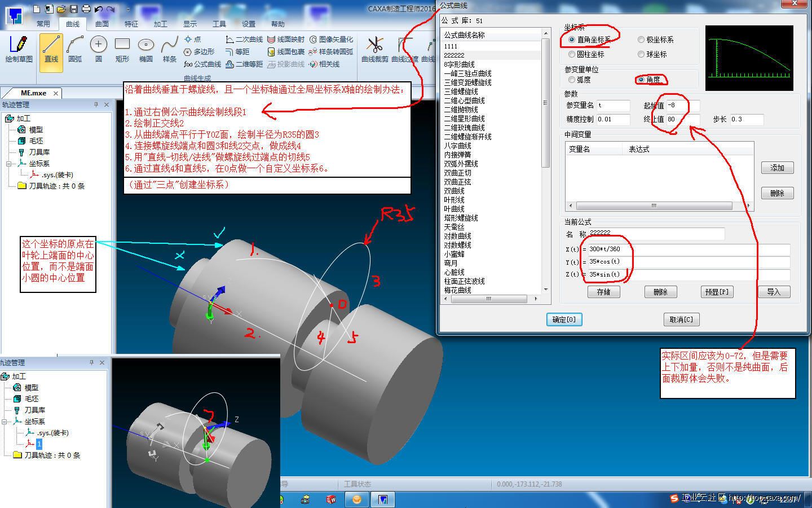Click the 预显[P] preview button
Screen dimensions: 812x508
[717, 292]
